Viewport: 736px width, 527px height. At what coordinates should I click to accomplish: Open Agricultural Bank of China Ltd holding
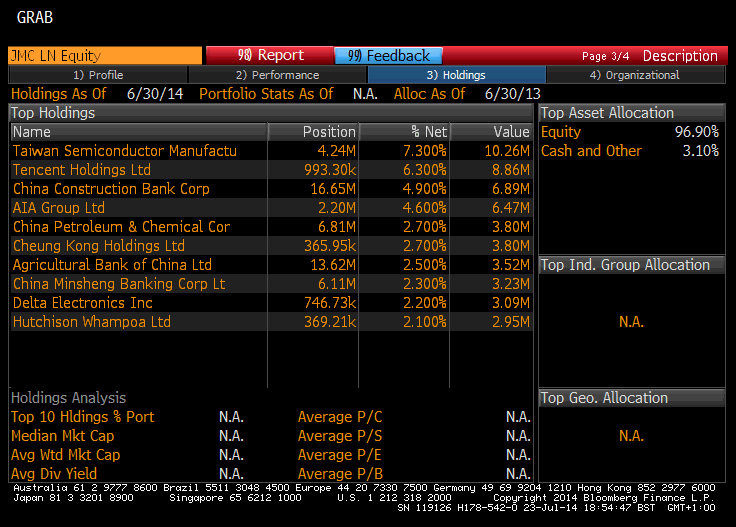click(x=112, y=265)
